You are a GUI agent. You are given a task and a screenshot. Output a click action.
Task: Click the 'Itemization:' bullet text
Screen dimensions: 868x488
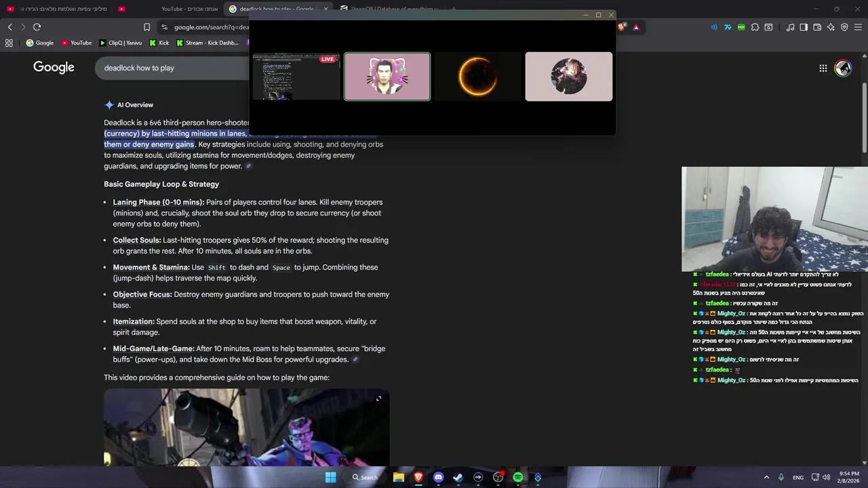[x=134, y=321]
